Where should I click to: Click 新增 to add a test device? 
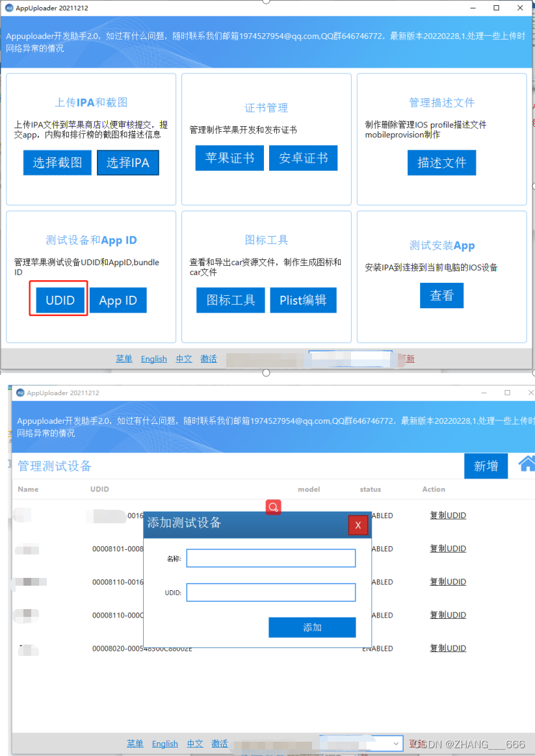tap(486, 465)
